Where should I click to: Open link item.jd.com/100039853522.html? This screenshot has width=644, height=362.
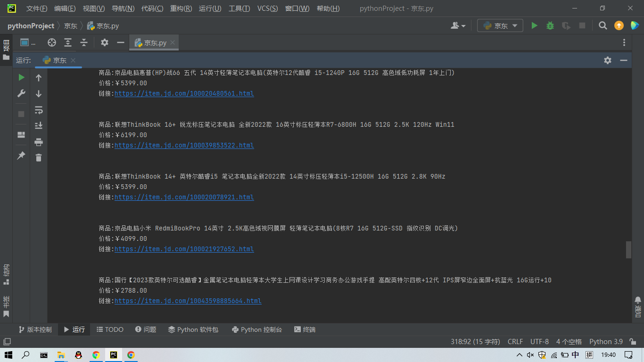184,145
